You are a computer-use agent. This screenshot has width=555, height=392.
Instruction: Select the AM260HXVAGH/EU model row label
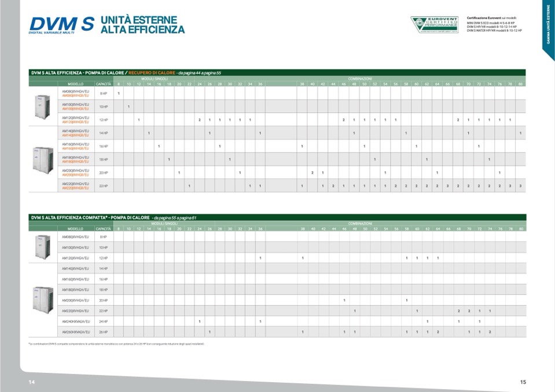point(76,332)
